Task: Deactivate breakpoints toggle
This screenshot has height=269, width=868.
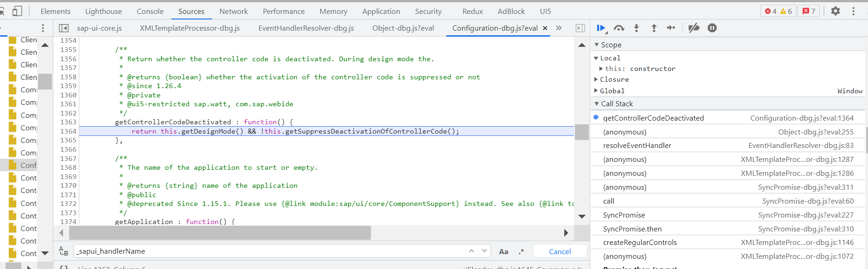Action: click(694, 28)
